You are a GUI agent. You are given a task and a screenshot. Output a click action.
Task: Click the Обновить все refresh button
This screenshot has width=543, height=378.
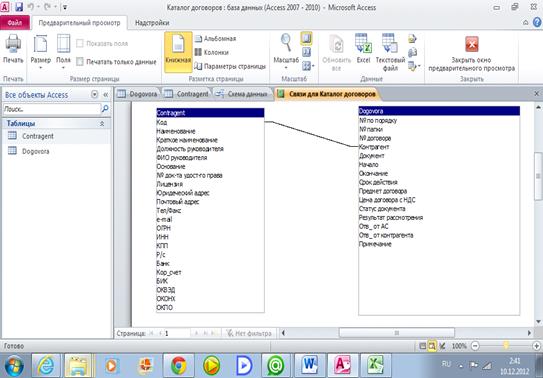(336, 52)
